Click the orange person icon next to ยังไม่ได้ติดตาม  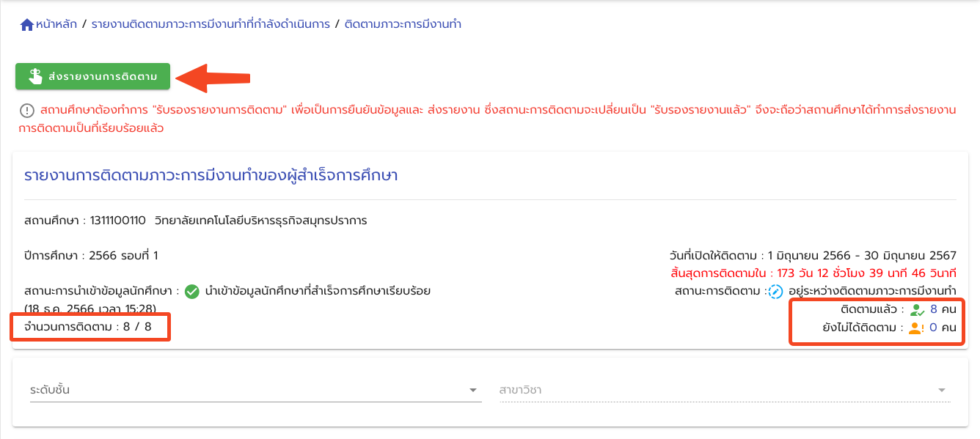[916, 328]
